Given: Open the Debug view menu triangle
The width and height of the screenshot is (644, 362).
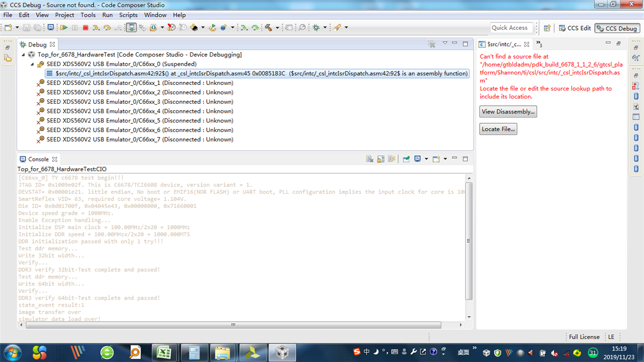Looking at the screenshot, I should click(445, 43).
